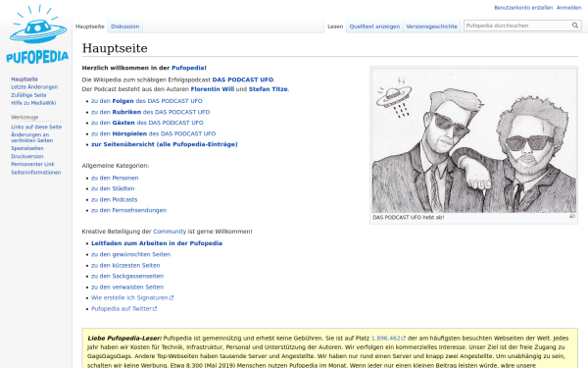Open zu den Personen category
This screenshot has width=588, height=368.
[x=115, y=178]
